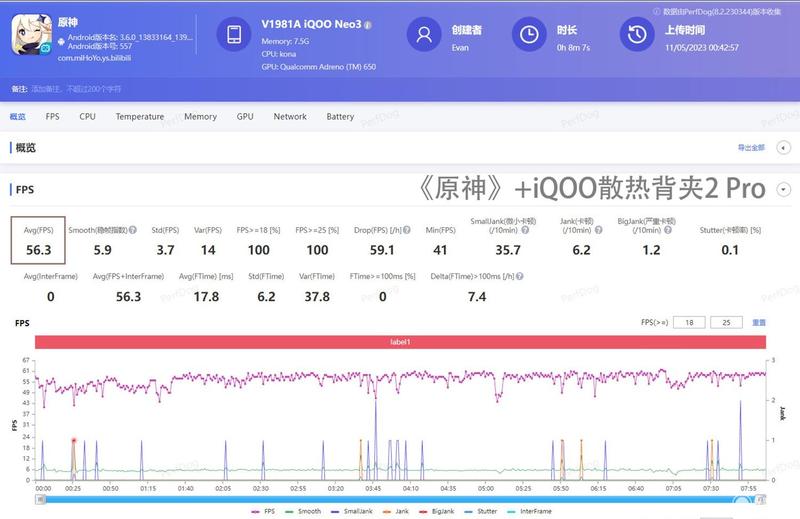The height and width of the screenshot is (519, 800).
Task: Click BigJank value 1.2
Action: (652, 250)
